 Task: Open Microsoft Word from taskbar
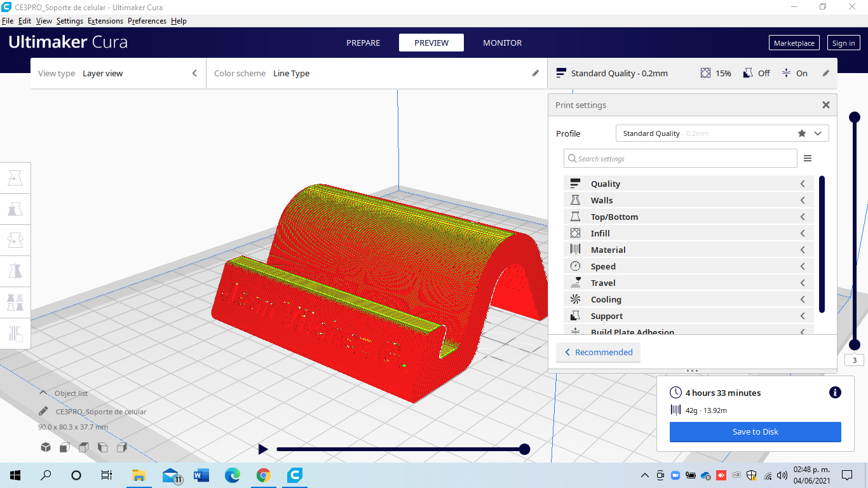(x=201, y=475)
